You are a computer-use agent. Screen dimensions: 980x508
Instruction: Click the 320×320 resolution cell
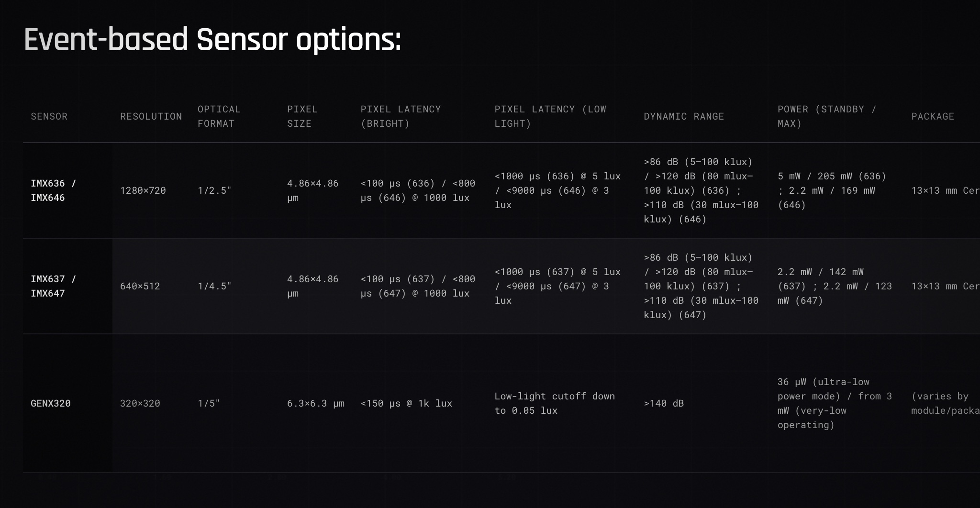coord(140,403)
